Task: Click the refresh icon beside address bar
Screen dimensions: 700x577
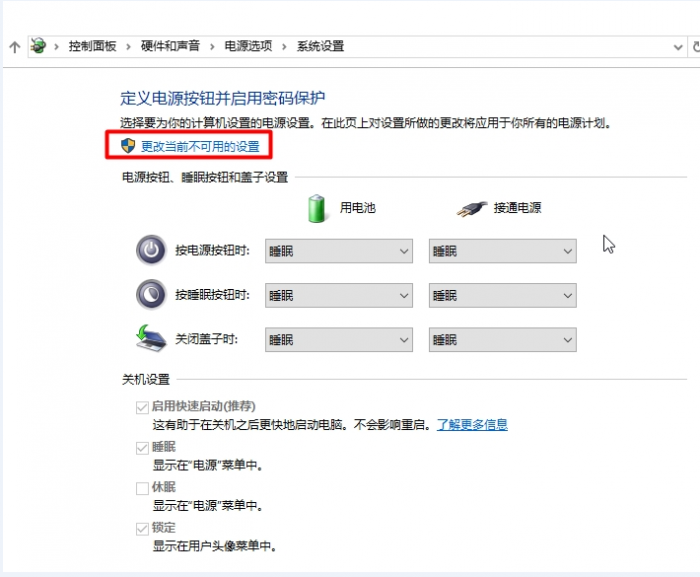Action: 696,46
